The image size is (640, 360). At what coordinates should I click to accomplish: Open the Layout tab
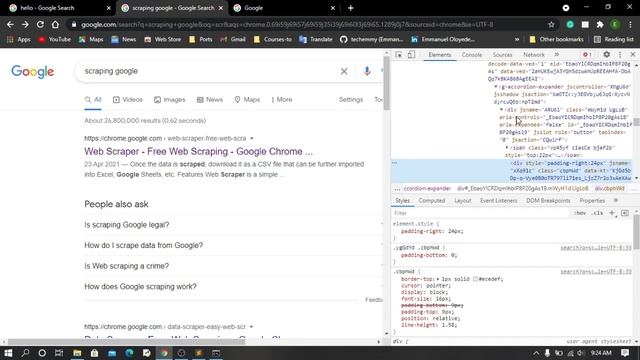[463, 201]
